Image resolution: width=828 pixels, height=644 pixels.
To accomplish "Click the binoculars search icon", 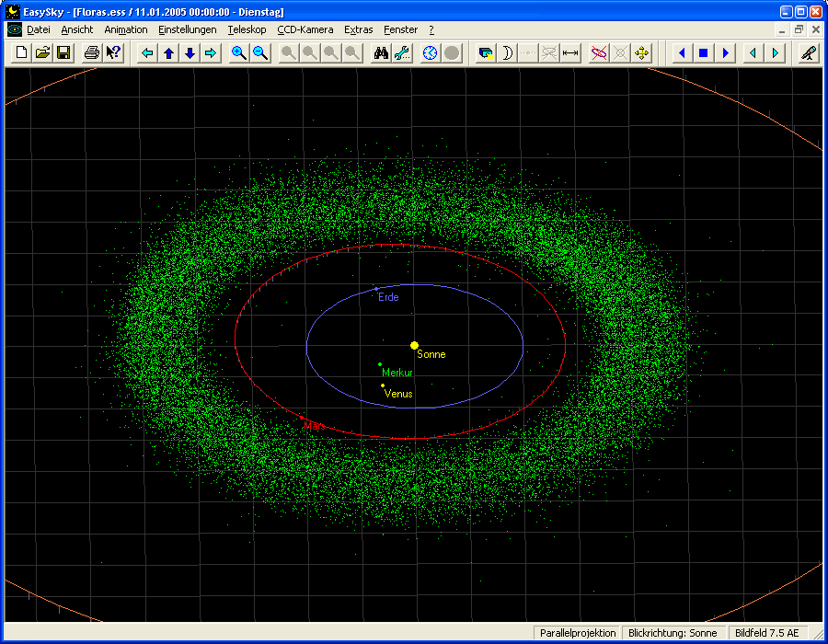I will [381, 53].
